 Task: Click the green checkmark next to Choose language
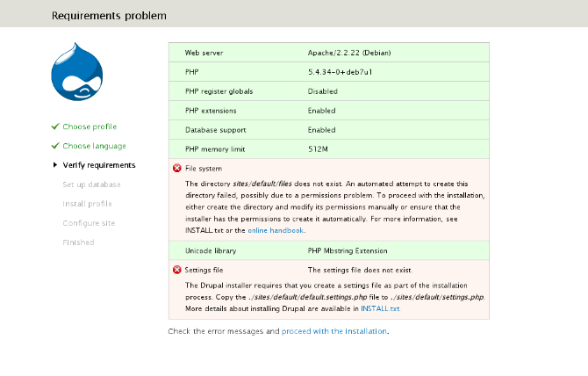point(55,146)
